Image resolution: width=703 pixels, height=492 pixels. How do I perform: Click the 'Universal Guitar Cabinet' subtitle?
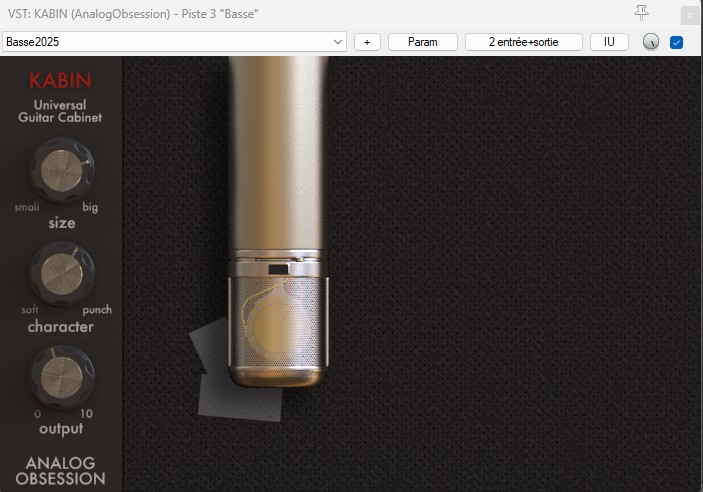60,111
